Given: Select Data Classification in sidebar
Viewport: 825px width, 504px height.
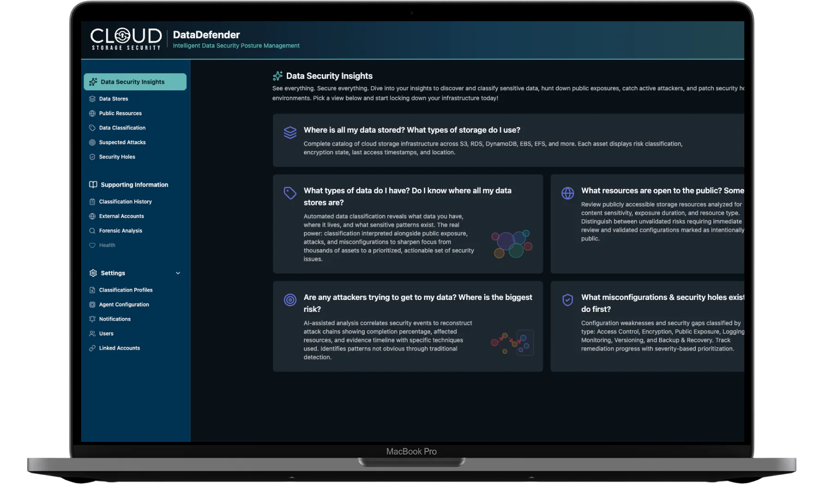Looking at the screenshot, I should (x=122, y=128).
